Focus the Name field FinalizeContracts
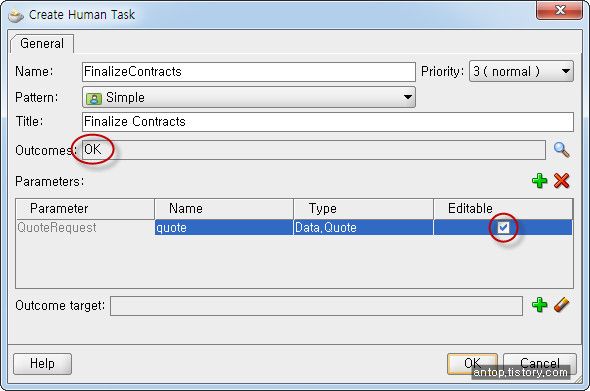 click(x=249, y=72)
